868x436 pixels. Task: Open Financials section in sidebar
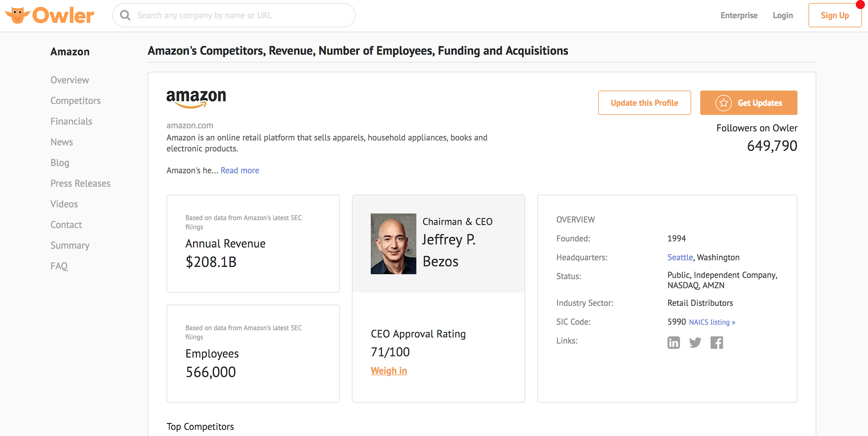click(x=71, y=121)
